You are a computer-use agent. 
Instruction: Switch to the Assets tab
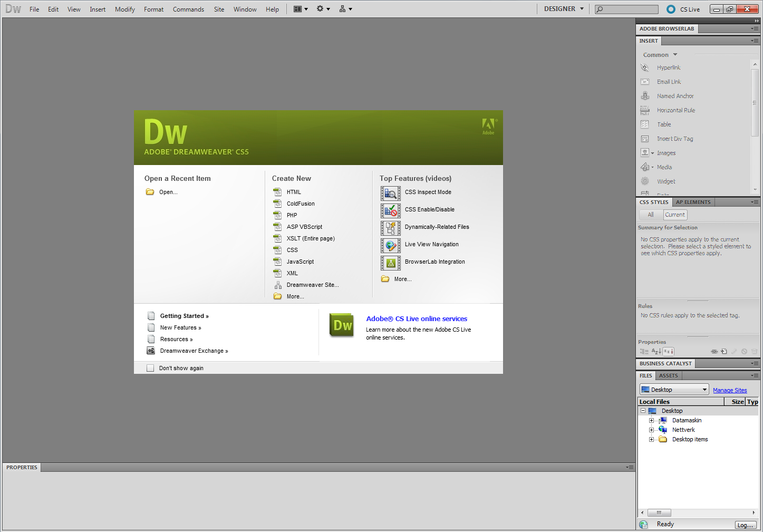668,375
